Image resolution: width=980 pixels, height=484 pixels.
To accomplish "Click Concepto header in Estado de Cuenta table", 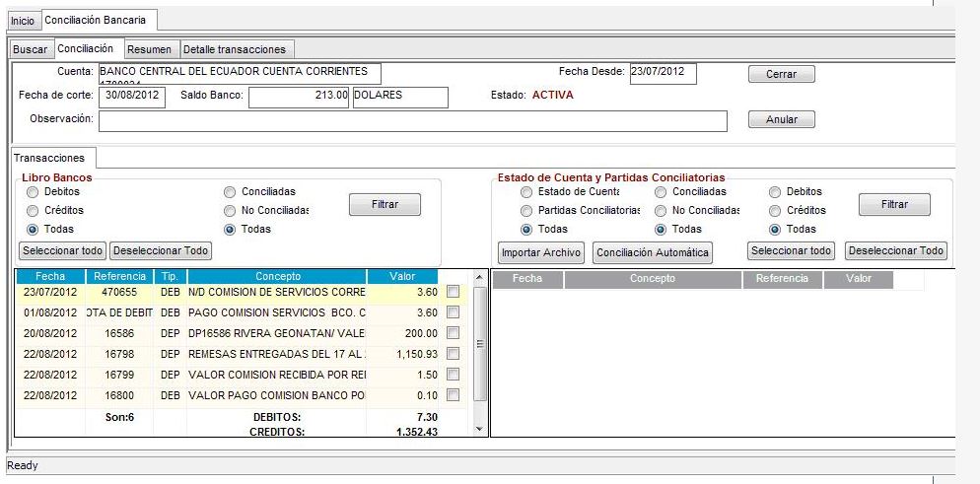I will [653, 279].
